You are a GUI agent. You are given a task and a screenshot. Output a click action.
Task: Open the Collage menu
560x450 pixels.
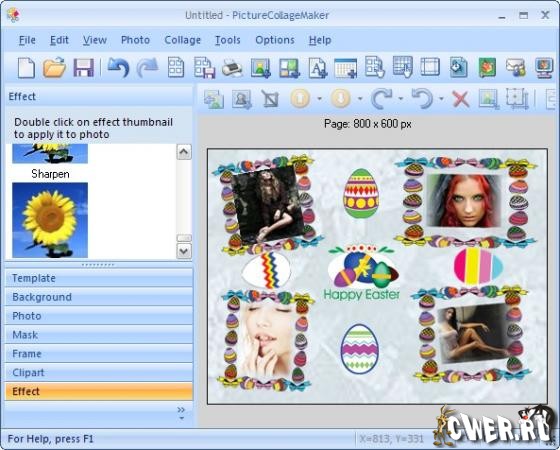coord(182,40)
